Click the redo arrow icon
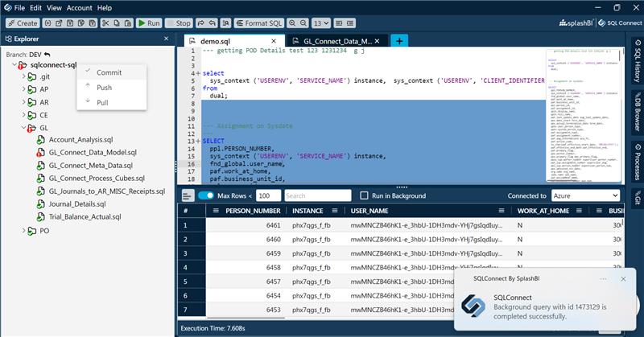Viewport: 644px width, 337px height. point(200,23)
